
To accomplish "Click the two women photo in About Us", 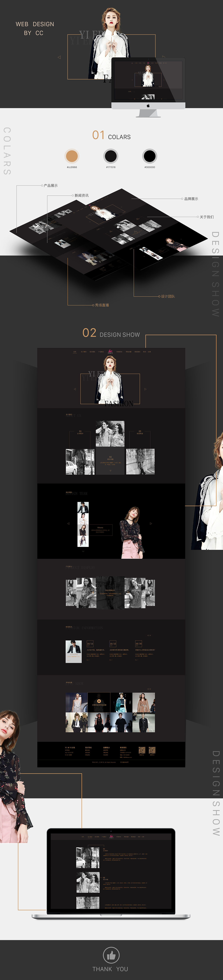I will (110, 434).
